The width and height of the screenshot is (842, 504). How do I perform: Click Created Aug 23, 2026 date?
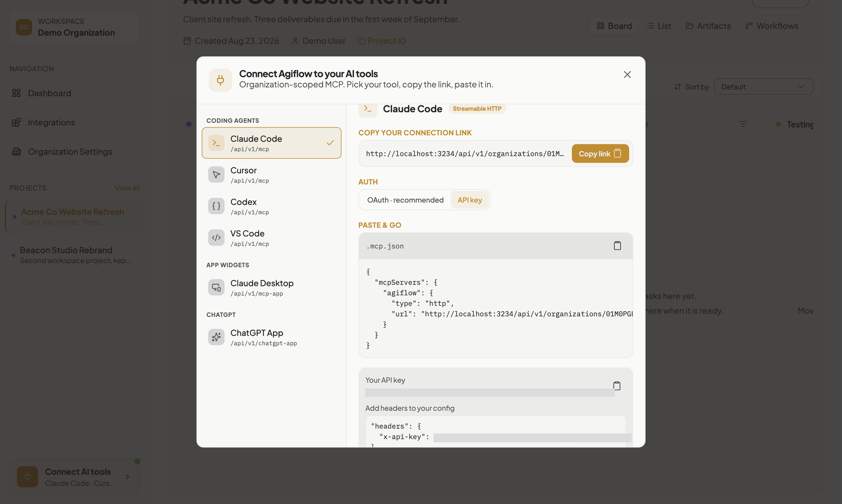[x=237, y=41]
